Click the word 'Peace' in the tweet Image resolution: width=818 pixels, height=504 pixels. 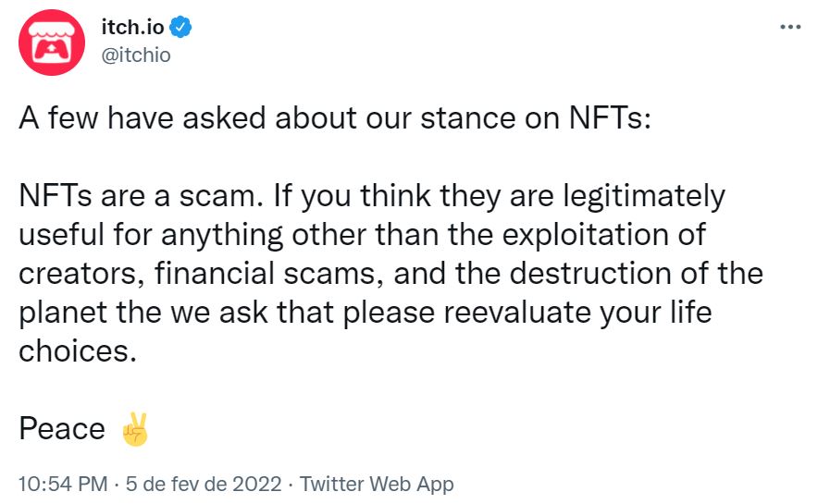tap(62, 429)
